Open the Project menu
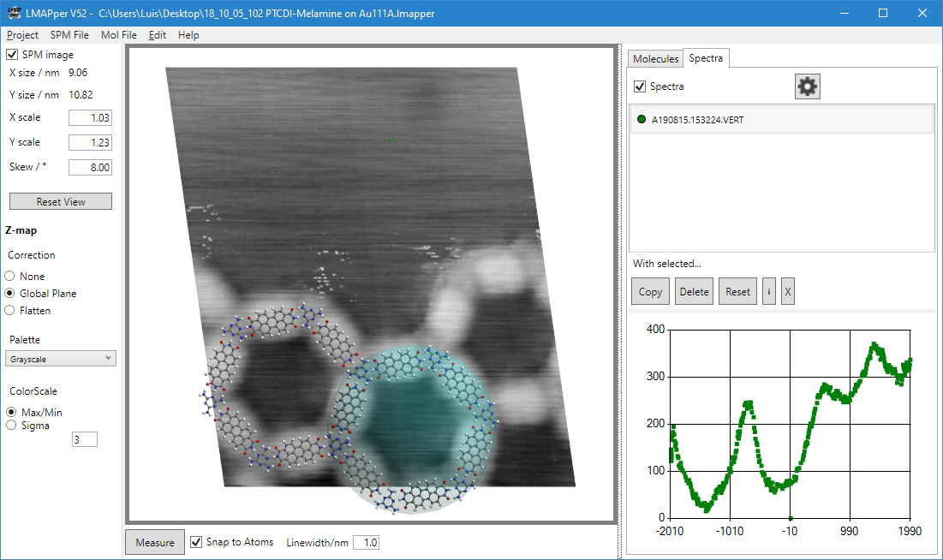943x560 pixels. point(23,35)
